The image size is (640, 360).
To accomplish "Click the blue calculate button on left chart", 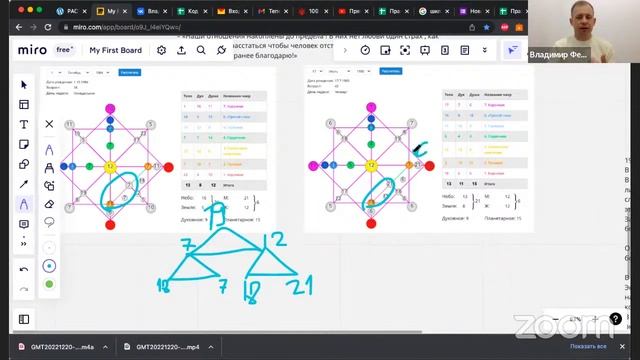I will [130, 72].
